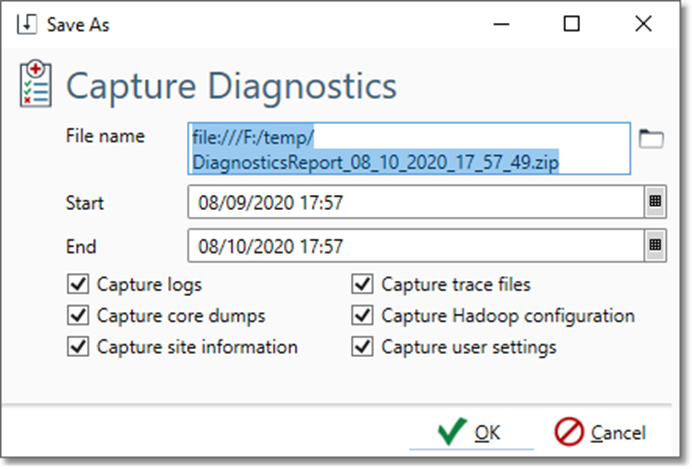The height and width of the screenshot is (469, 692).
Task: Toggle the Capture core dumps checkbox
Action: click(x=77, y=316)
